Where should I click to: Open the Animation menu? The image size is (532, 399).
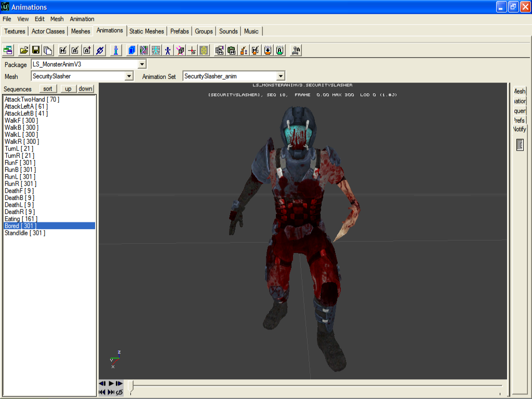(82, 19)
